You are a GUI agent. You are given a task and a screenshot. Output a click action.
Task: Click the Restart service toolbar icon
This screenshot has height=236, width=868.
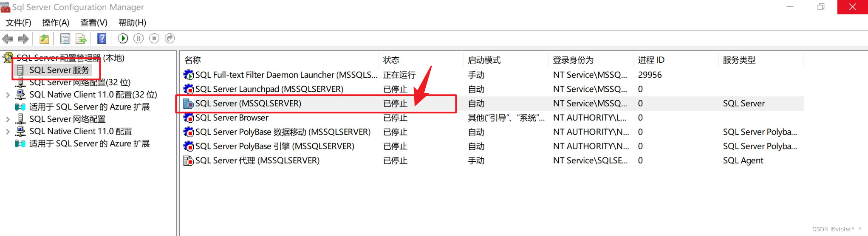pos(170,39)
